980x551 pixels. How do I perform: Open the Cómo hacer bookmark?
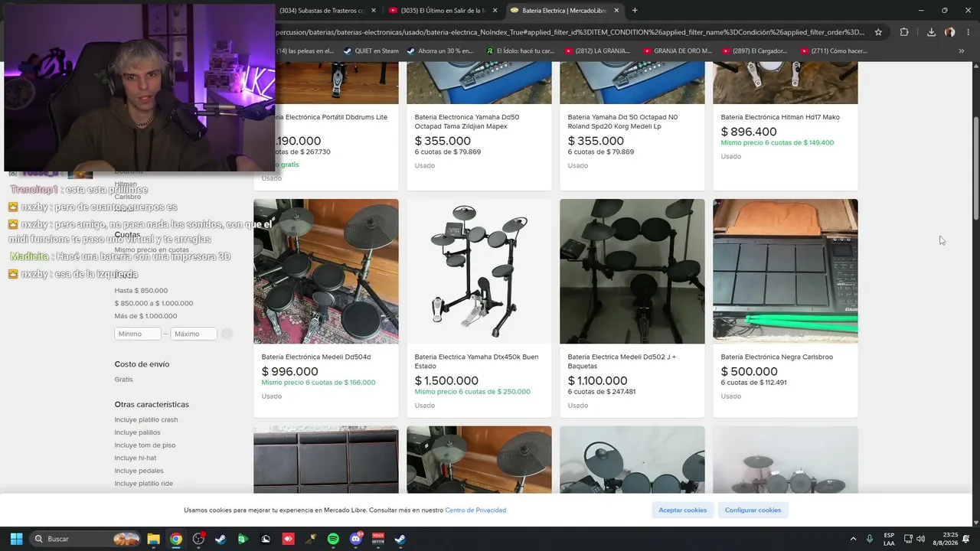point(834,51)
